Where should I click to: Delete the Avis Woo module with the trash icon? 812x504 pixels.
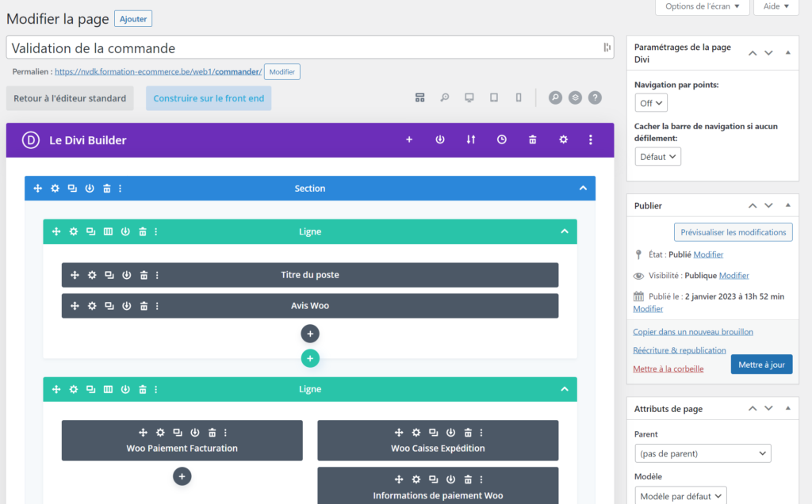click(x=144, y=307)
